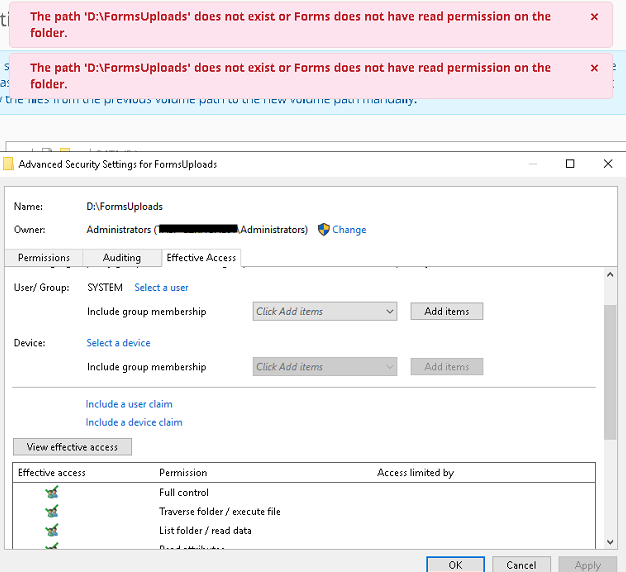Click the allowed icon for Full control
The width and height of the screenshot is (626, 572).
(x=52, y=492)
